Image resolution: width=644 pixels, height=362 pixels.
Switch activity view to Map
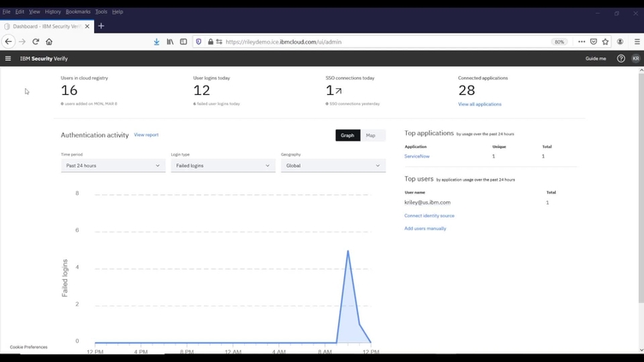tap(371, 135)
